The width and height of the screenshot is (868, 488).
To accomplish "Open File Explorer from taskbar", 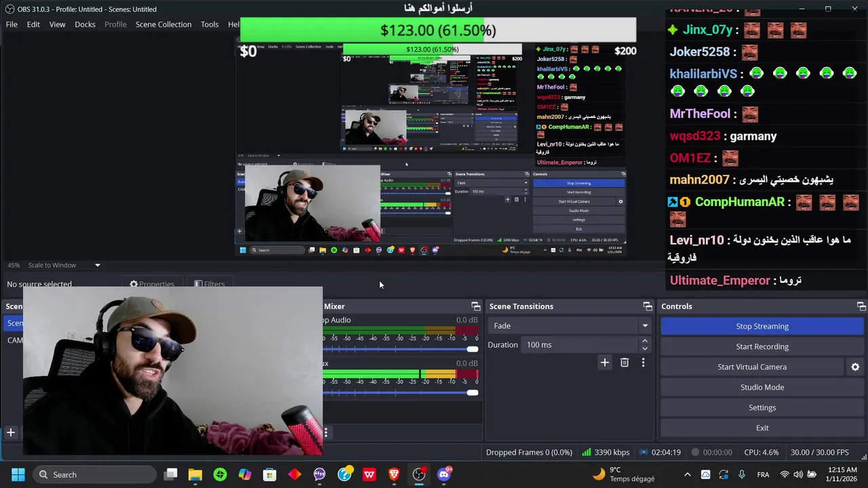I will (195, 474).
